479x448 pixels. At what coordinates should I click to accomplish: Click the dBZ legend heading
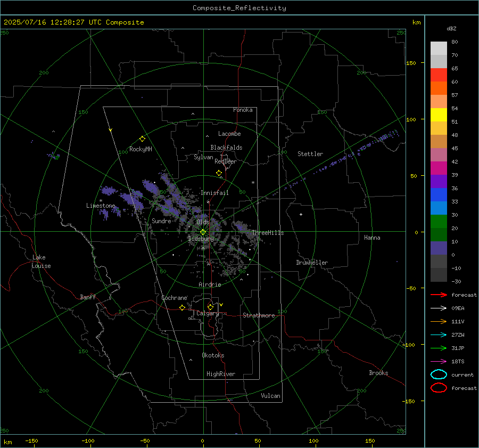[451, 28]
